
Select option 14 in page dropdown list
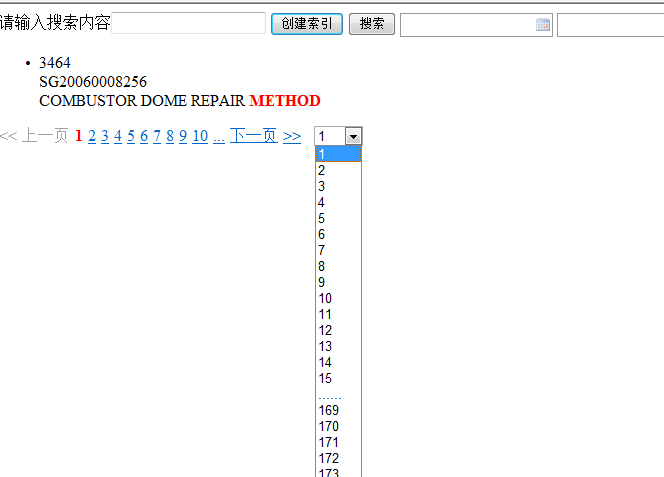coord(338,362)
